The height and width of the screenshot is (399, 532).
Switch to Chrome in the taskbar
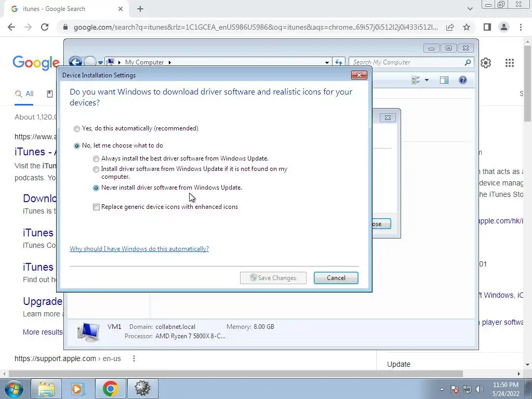click(x=110, y=389)
